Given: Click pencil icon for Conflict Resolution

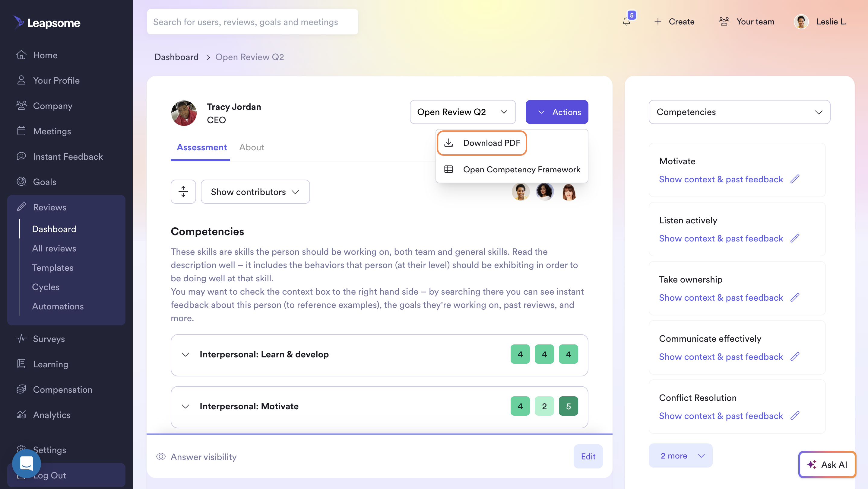Looking at the screenshot, I should (795, 415).
